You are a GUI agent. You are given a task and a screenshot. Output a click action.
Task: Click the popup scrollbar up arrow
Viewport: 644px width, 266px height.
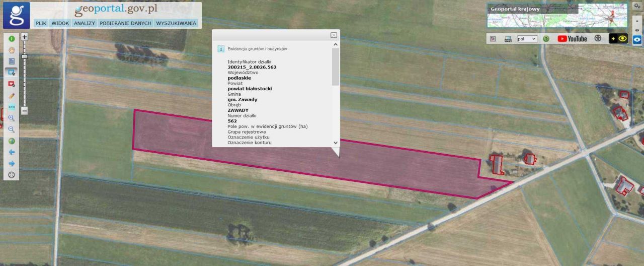[336, 45]
